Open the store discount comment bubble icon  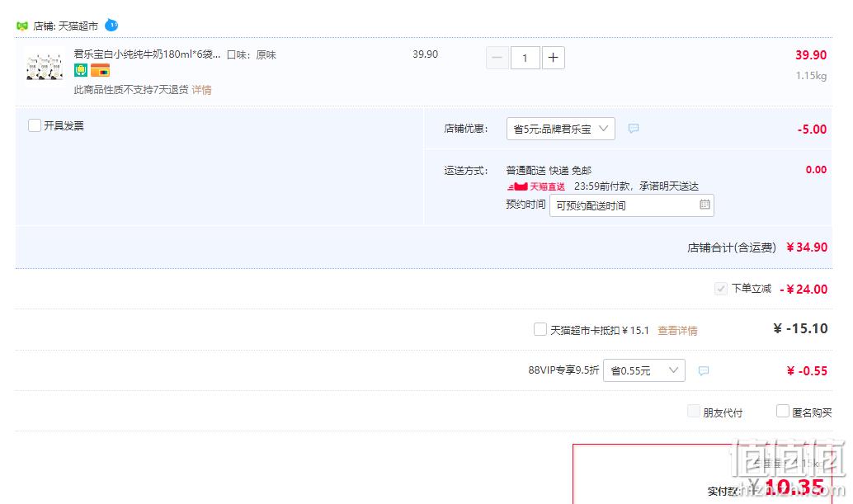tap(634, 129)
